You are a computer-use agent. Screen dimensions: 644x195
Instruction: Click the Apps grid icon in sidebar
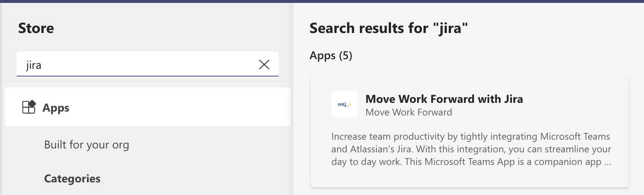pos(29,107)
